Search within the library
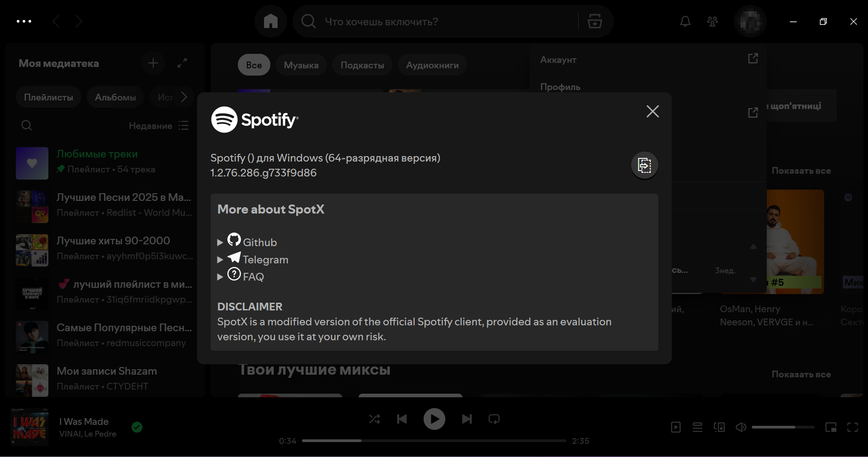The width and height of the screenshot is (868, 457). point(27,125)
